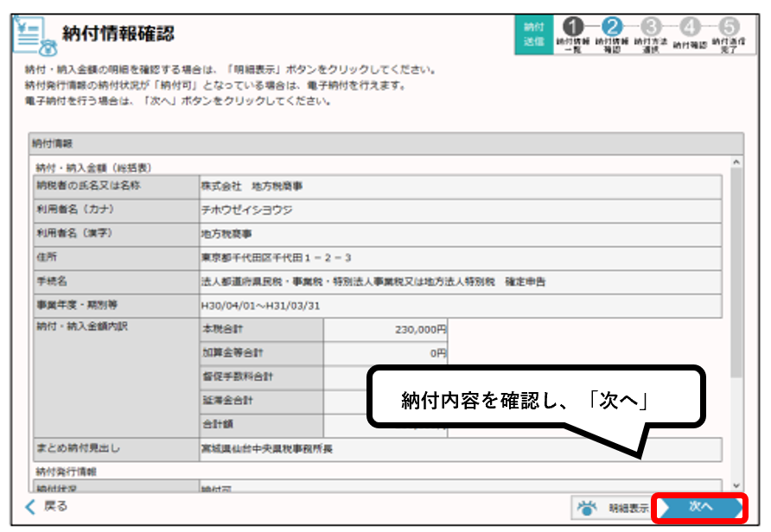Select step 1 納付情報一覧 circle
This screenshot has width=771, height=532.
(x=572, y=26)
